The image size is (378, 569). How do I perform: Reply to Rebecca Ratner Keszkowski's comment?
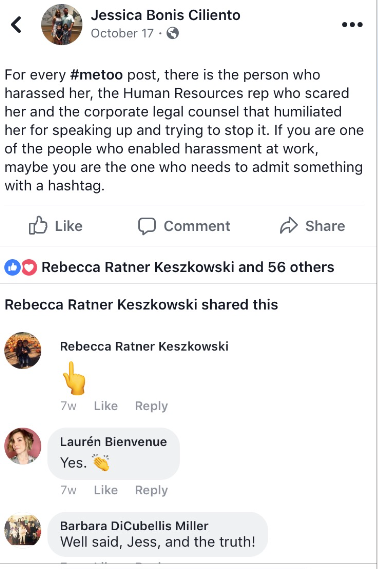[151, 406]
